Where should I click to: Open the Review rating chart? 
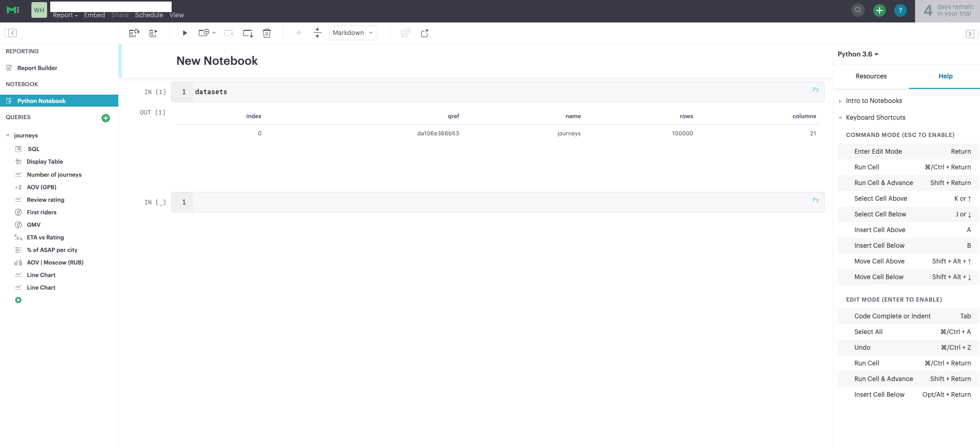click(x=46, y=200)
